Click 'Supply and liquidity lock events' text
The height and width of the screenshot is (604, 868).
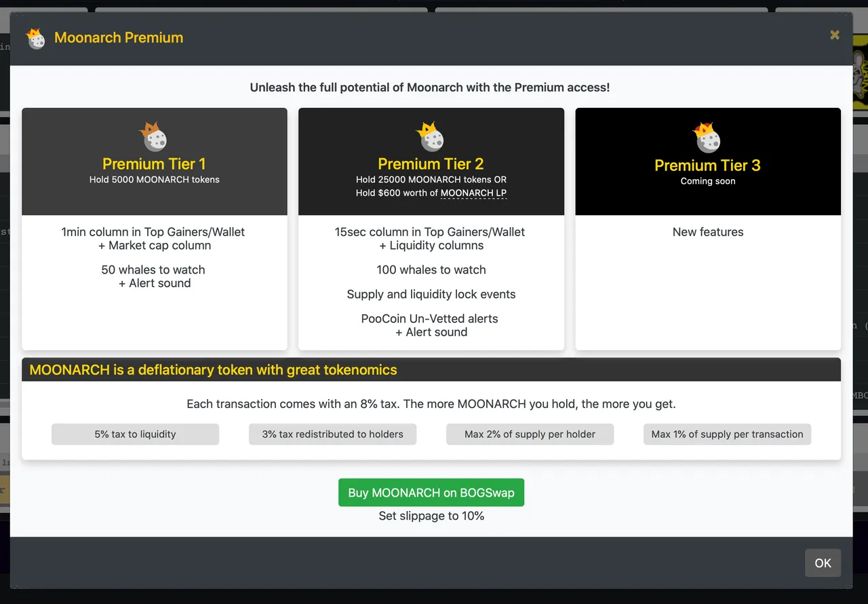(431, 295)
